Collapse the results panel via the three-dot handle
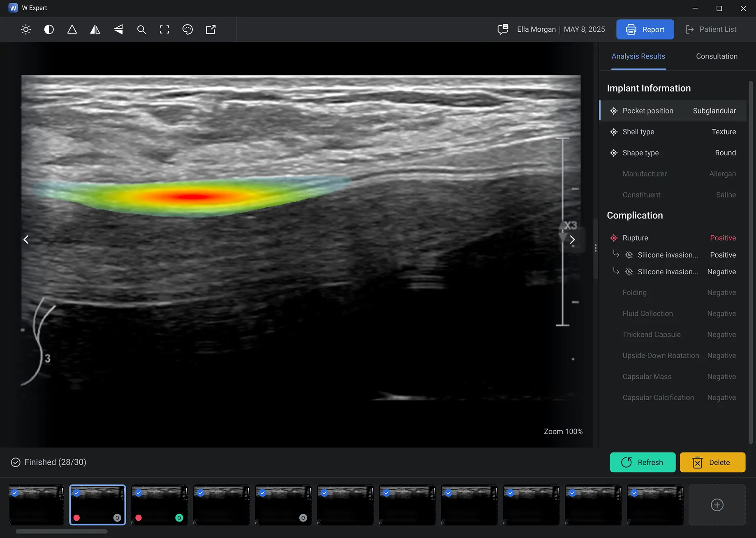 pyautogui.click(x=595, y=248)
